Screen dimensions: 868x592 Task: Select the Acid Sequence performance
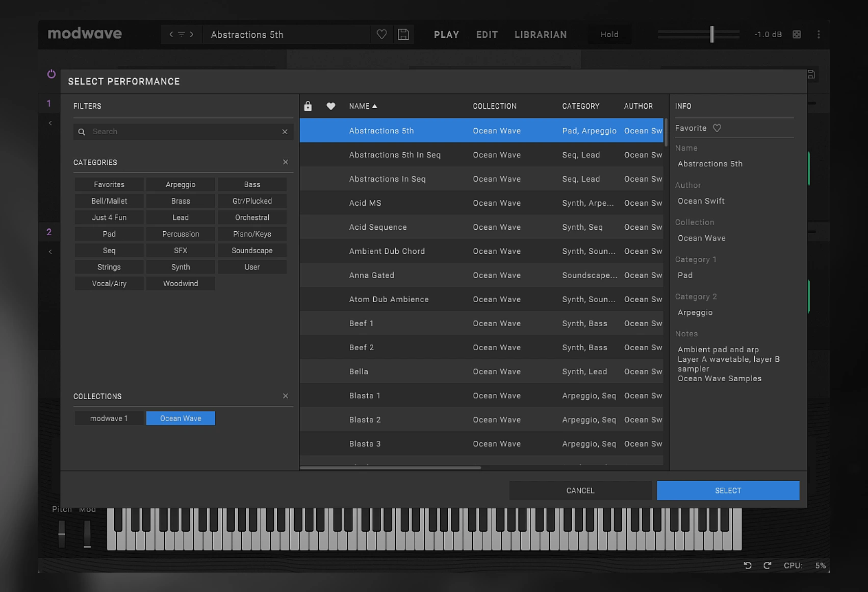click(481, 227)
